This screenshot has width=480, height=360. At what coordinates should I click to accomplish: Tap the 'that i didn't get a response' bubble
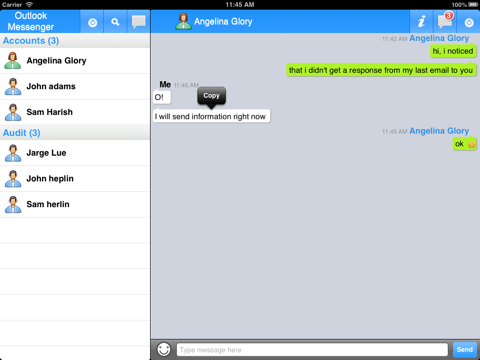381,70
